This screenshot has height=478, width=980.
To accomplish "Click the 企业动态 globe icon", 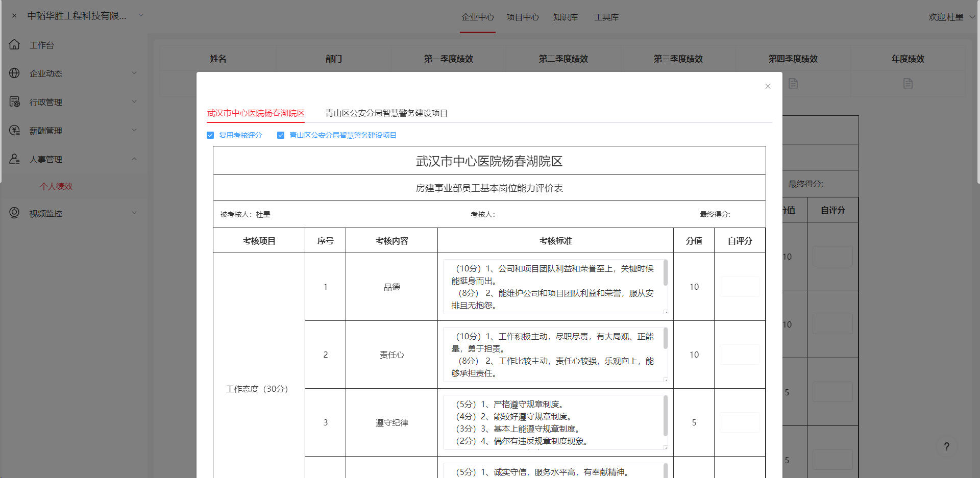I will click(x=14, y=73).
